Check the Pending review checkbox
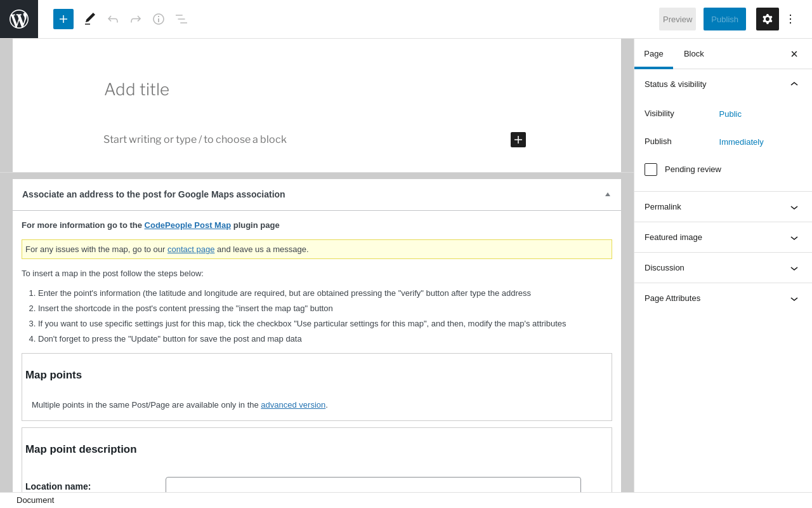The width and height of the screenshot is (812, 508). click(651, 170)
